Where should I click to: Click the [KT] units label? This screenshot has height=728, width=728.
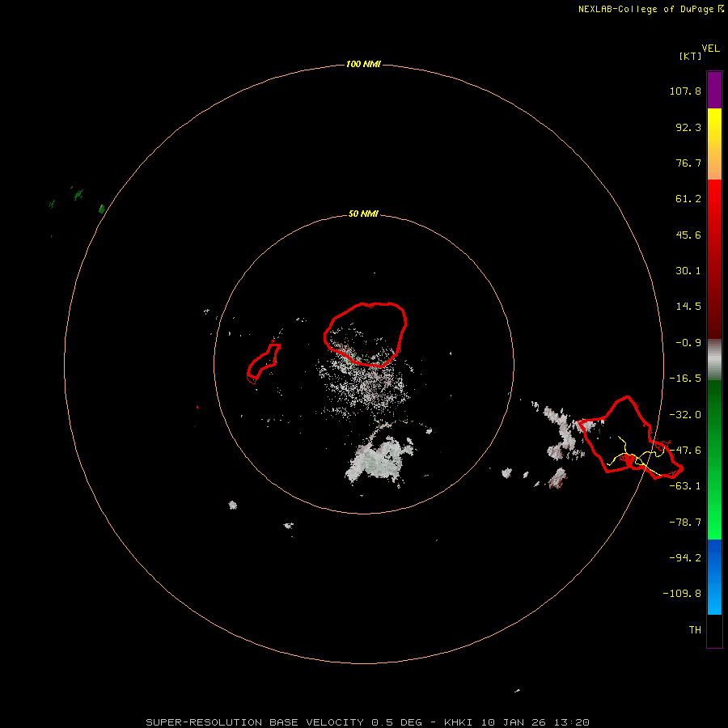click(691, 57)
